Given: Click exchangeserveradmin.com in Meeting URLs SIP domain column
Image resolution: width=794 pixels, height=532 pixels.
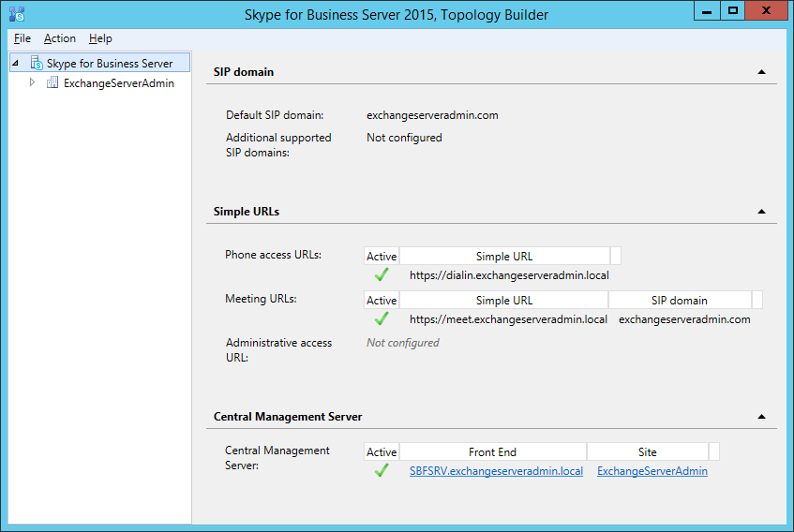Looking at the screenshot, I should pyautogui.click(x=684, y=319).
